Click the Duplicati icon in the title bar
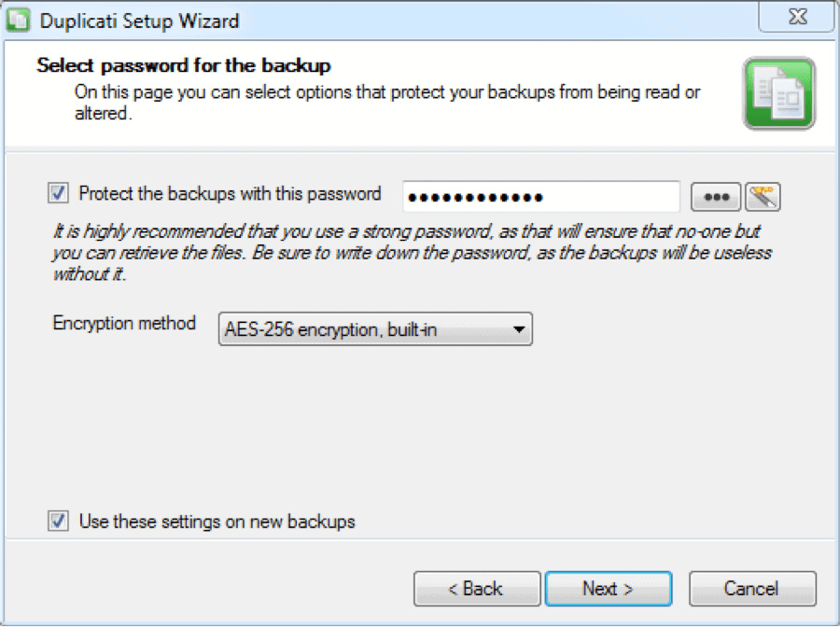Viewport: 840px width, 627px height. click(19, 21)
